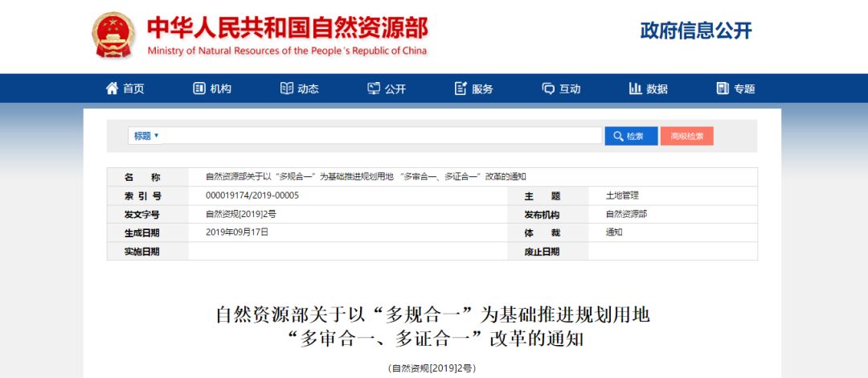Go to the 互动 section
Screen dimensions: 868x378
click(570, 88)
